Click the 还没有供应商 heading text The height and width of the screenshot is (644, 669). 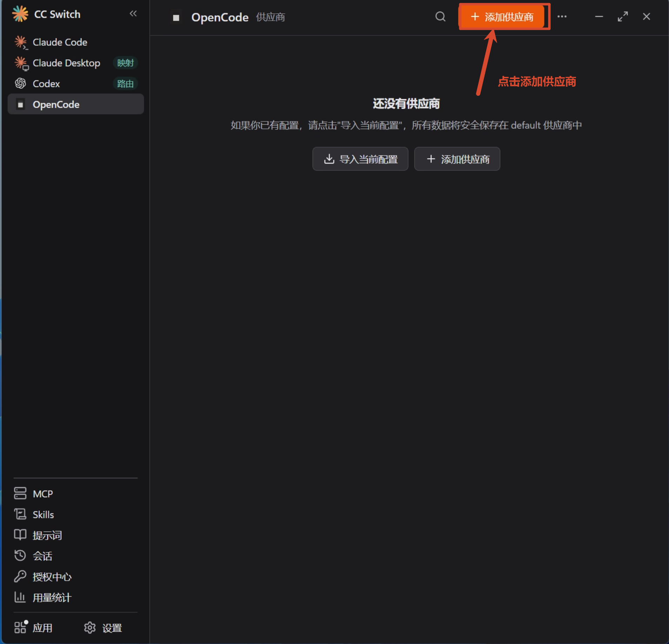point(406,104)
